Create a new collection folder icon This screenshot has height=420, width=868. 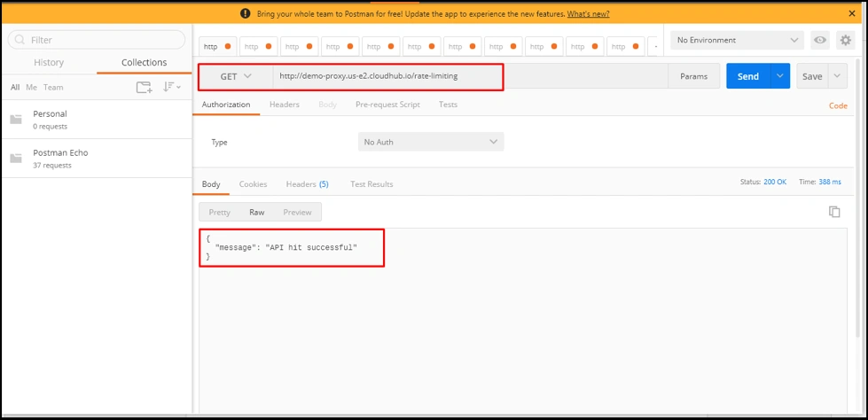pyautogui.click(x=144, y=87)
